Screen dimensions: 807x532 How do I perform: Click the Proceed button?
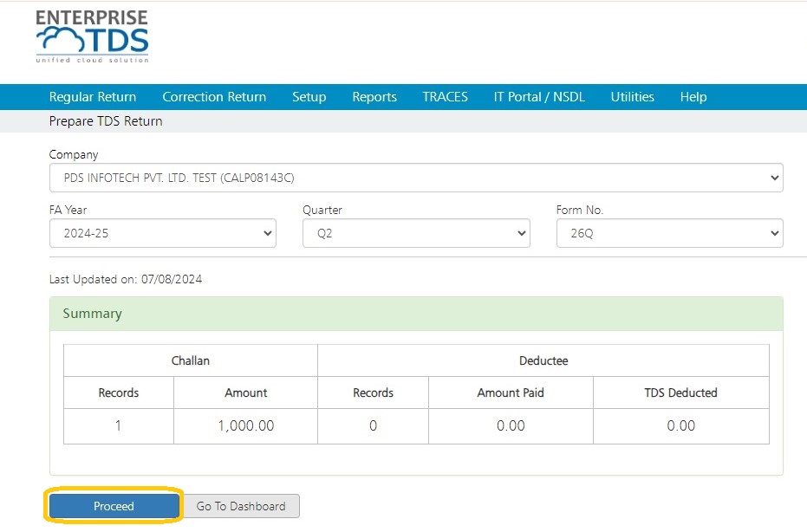point(114,506)
